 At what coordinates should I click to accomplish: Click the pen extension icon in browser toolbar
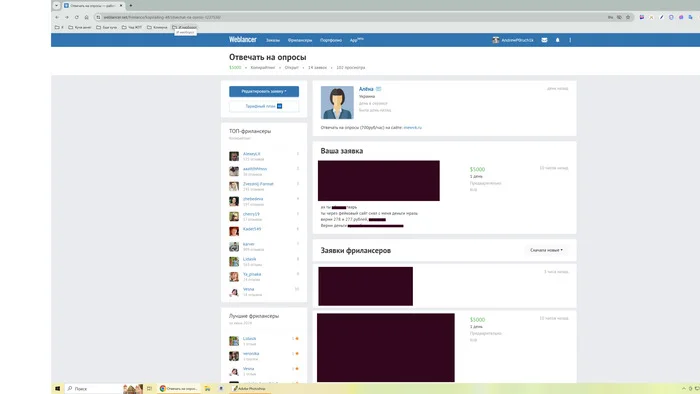tap(661, 17)
